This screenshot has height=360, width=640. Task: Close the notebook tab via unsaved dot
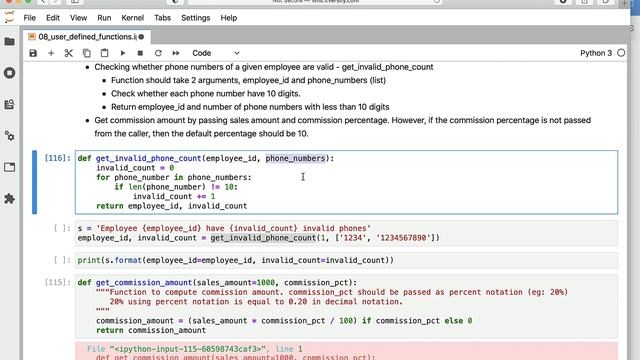(x=141, y=37)
